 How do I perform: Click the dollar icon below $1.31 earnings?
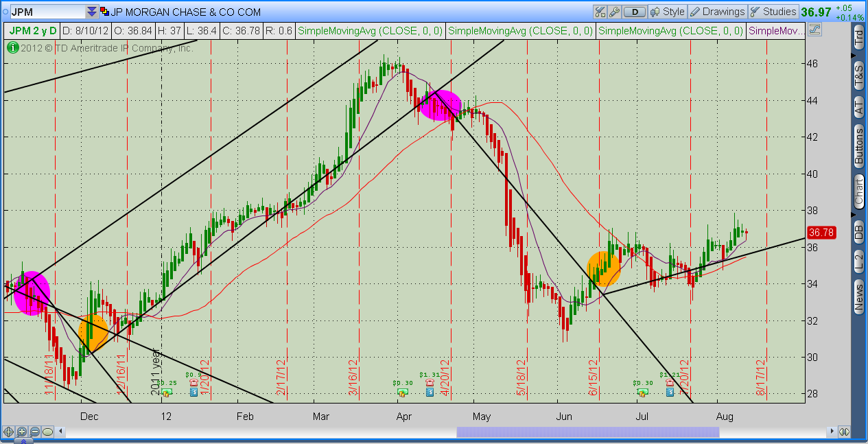point(430,393)
